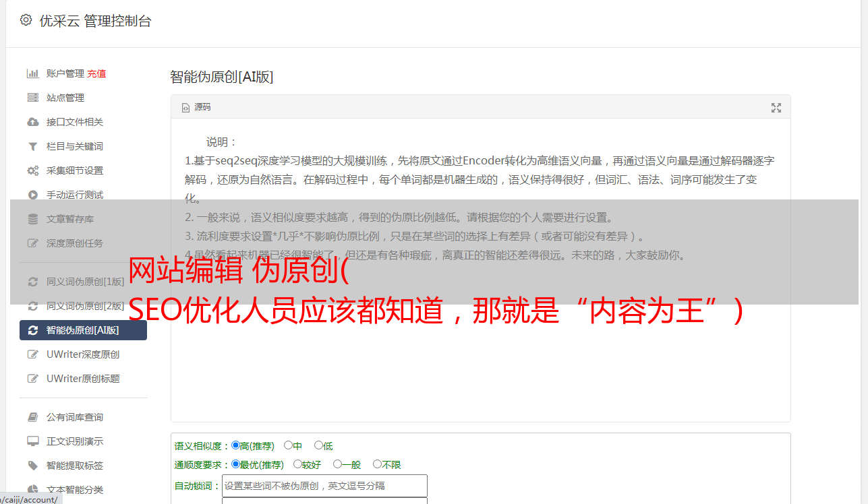Focus the 自动锁词 input field

click(324, 486)
